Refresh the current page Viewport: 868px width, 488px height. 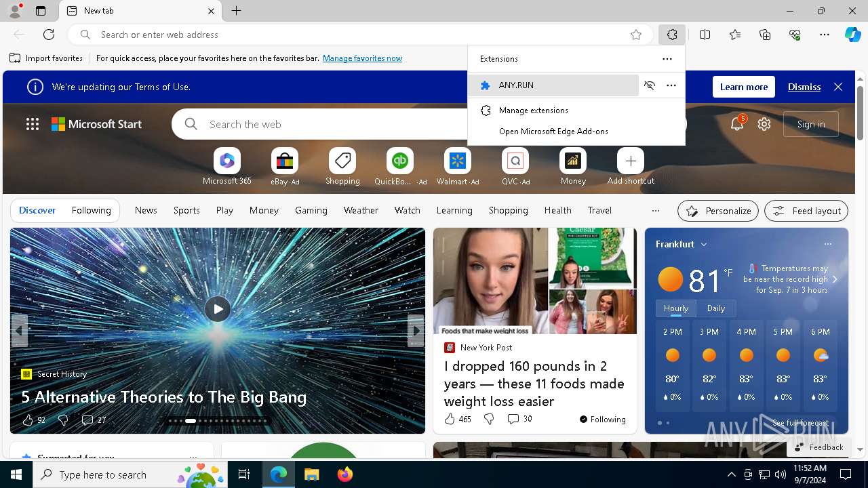49,35
